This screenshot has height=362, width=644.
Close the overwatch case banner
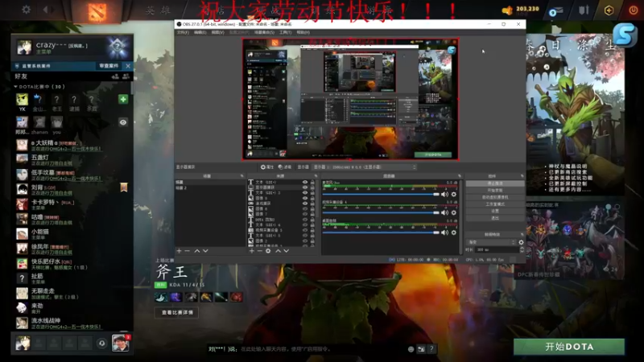click(x=128, y=66)
